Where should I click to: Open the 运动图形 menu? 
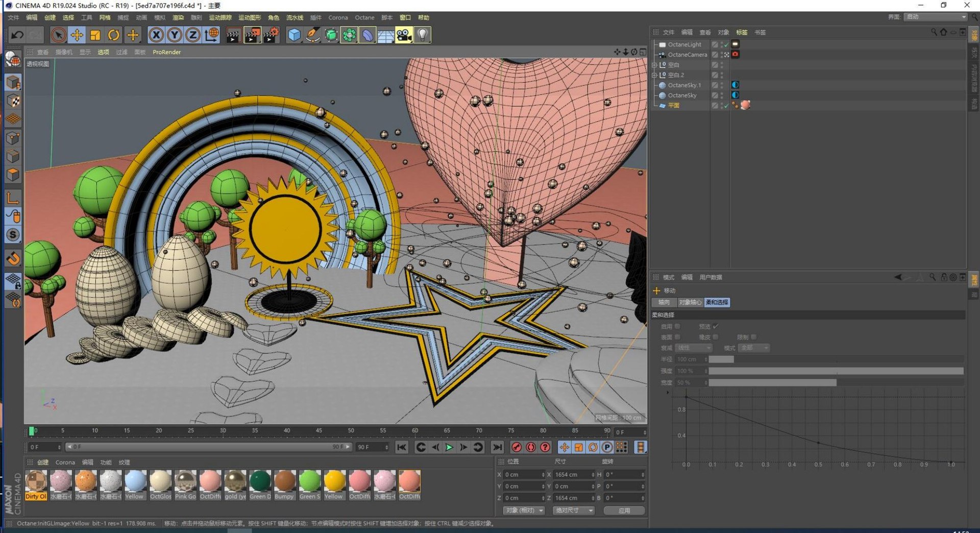click(x=250, y=17)
